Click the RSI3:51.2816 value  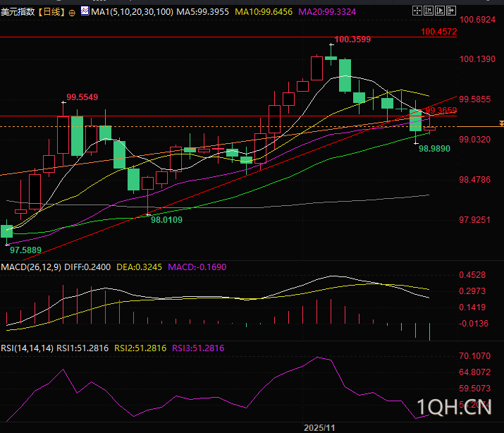tap(198, 348)
